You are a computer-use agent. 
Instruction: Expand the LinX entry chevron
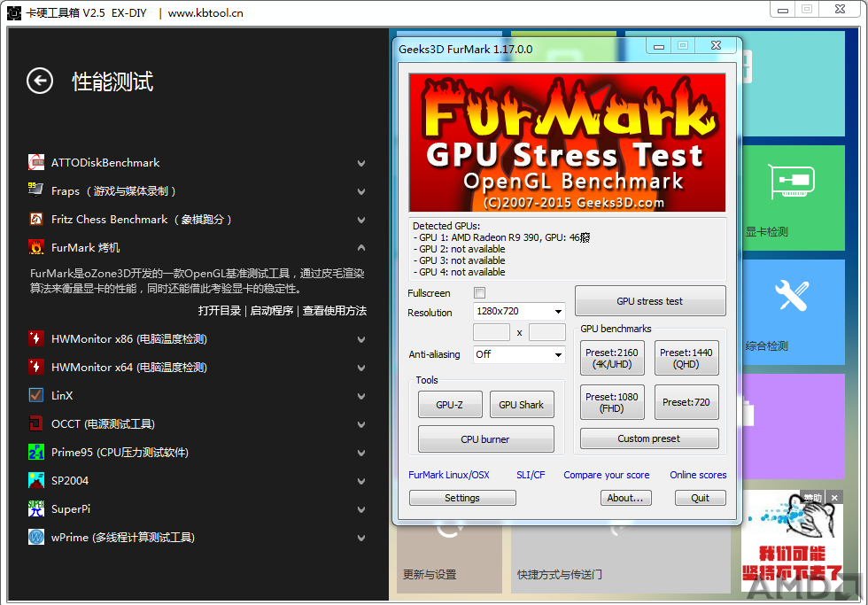pyautogui.click(x=361, y=396)
